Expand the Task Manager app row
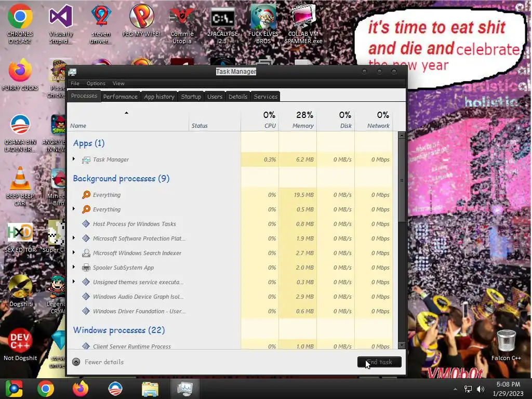The width and height of the screenshot is (532, 399). point(74,159)
